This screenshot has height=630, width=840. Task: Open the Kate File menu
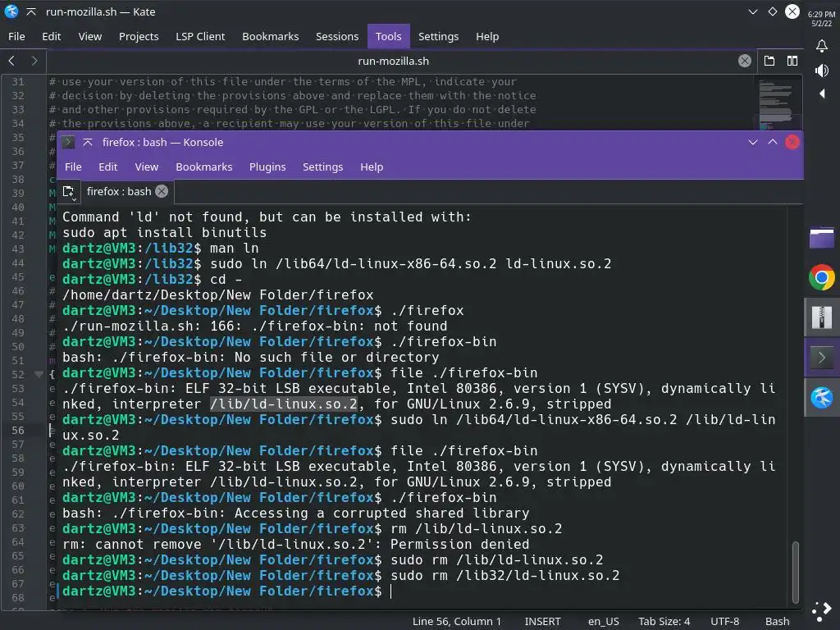pyautogui.click(x=16, y=36)
